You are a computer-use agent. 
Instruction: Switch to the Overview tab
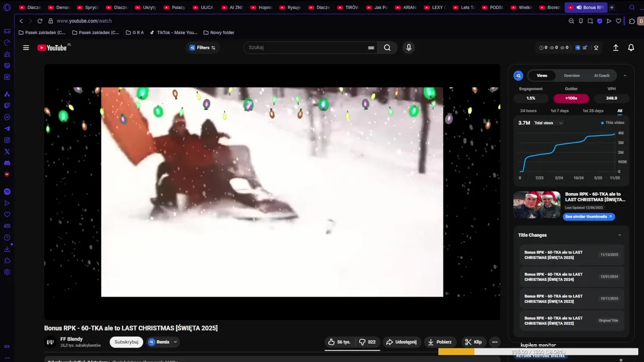point(572,75)
